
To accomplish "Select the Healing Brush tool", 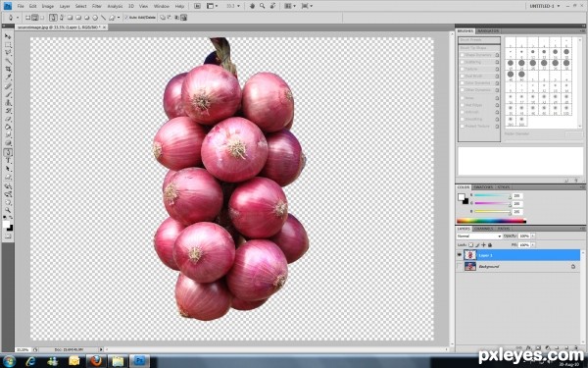I will 8,86.
